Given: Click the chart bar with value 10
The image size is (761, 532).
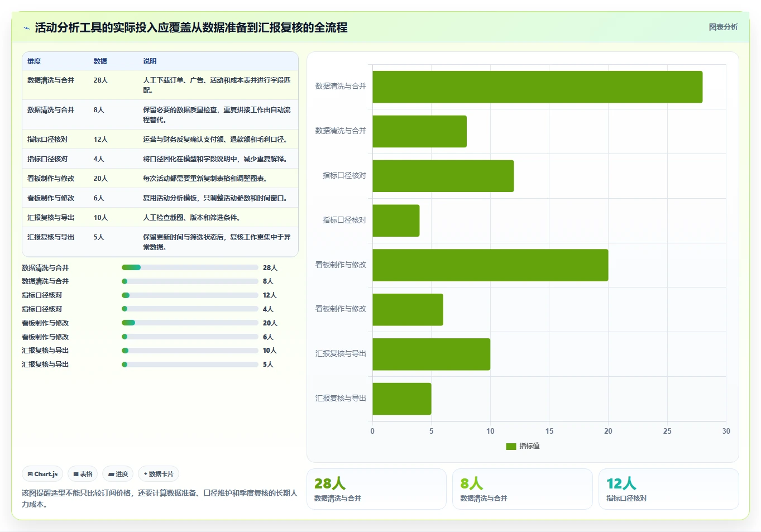Looking at the screenshot, I should point(432,354).
